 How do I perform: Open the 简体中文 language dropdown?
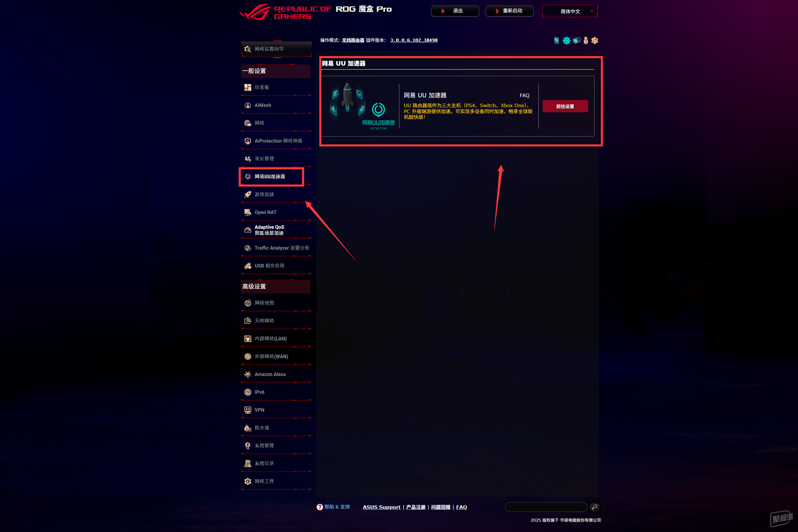570,11
